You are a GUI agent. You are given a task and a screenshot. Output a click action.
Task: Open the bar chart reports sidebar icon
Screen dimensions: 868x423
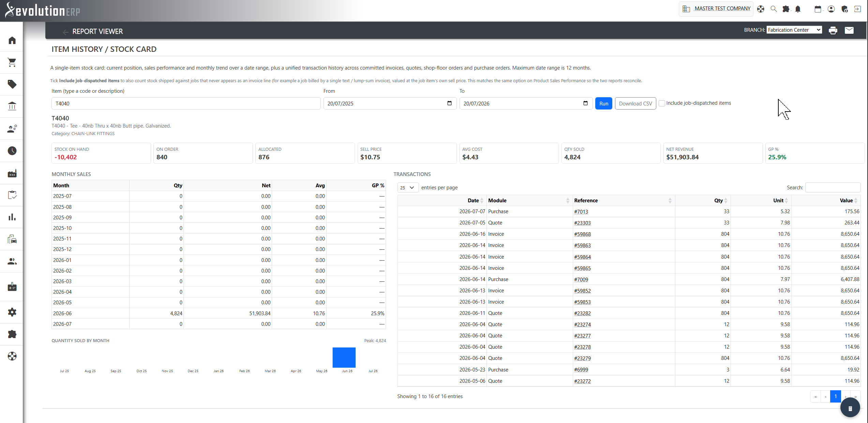coord(12,217)
